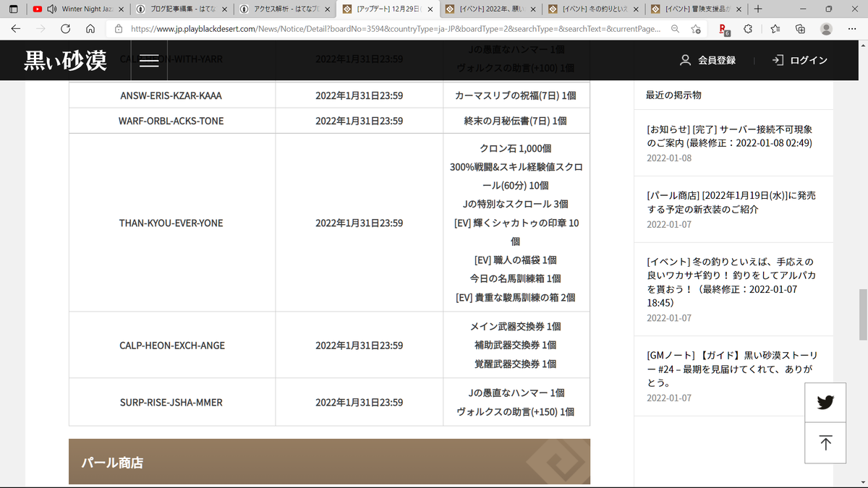The image size is (868, 488).
Task: Click the カーマスリブの祝福(7日) 1個 reward cell
Action: (x=516, y=95)
